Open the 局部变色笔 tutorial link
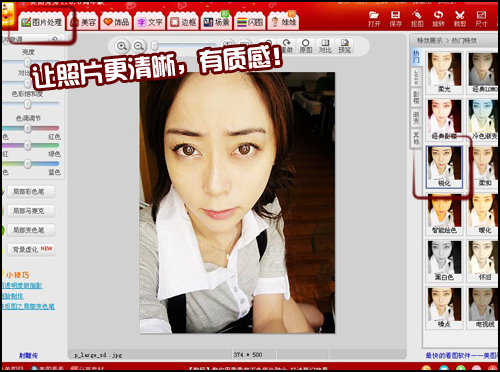Viewport: 500px width, 372px height. pyautogui.click(x=28, y=306)
